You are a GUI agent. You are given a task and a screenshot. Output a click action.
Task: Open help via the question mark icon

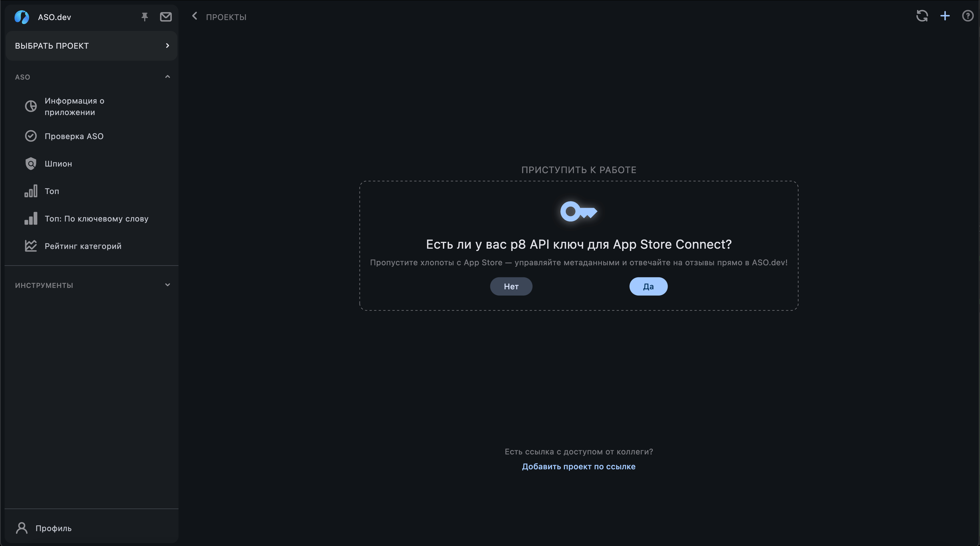968,16
